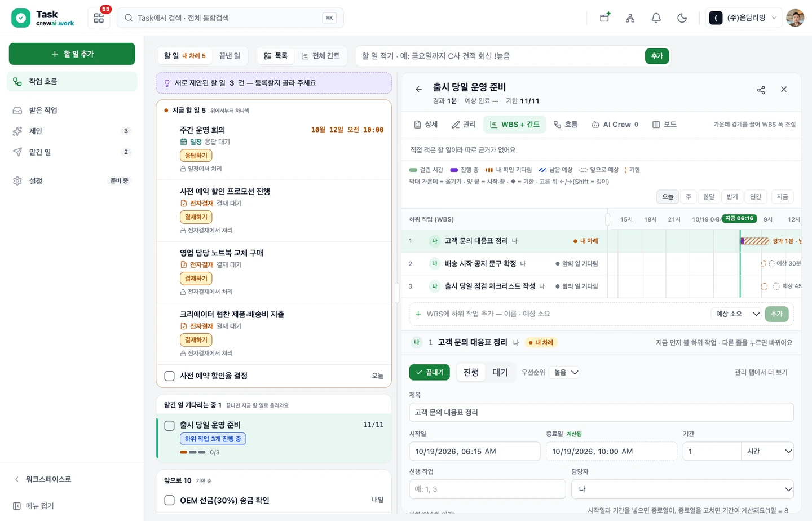Viewport: 812px width, 521px height.
Task: Set status to 대기
Action: tap(500, 372)
